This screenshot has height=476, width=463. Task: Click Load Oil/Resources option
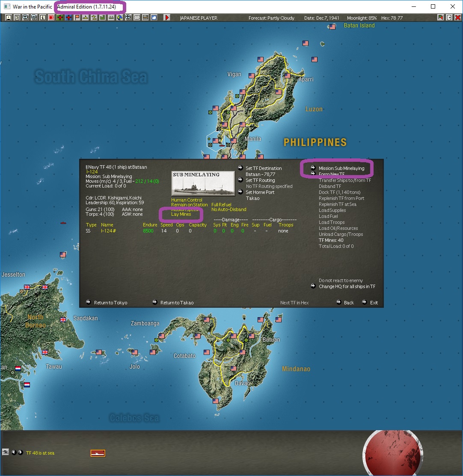(x=338, y=228)
